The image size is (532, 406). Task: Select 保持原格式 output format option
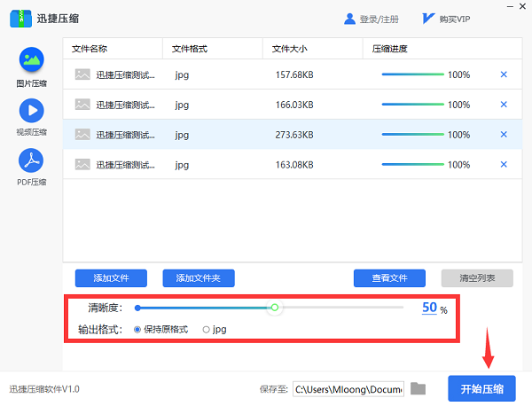coord(137,329)
